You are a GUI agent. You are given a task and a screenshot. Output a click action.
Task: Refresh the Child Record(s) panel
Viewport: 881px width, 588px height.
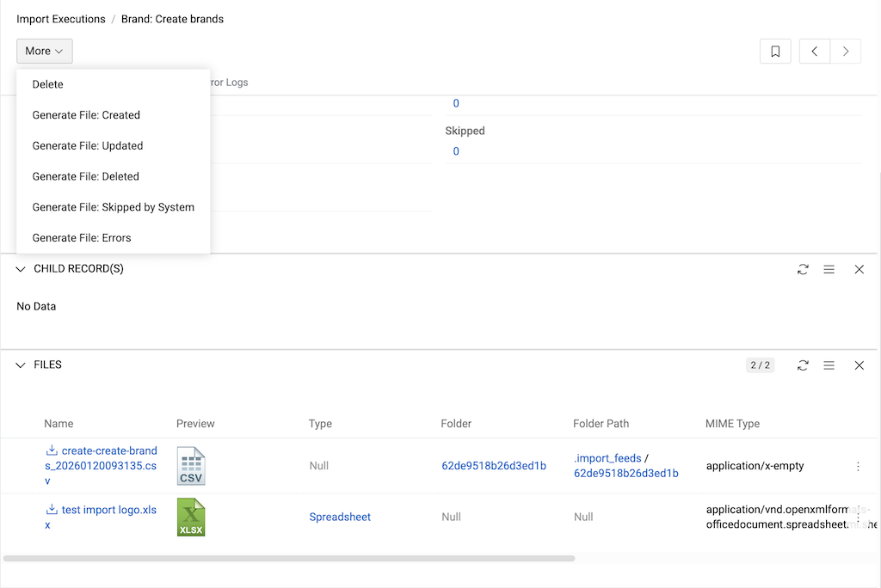click(803, 269)
